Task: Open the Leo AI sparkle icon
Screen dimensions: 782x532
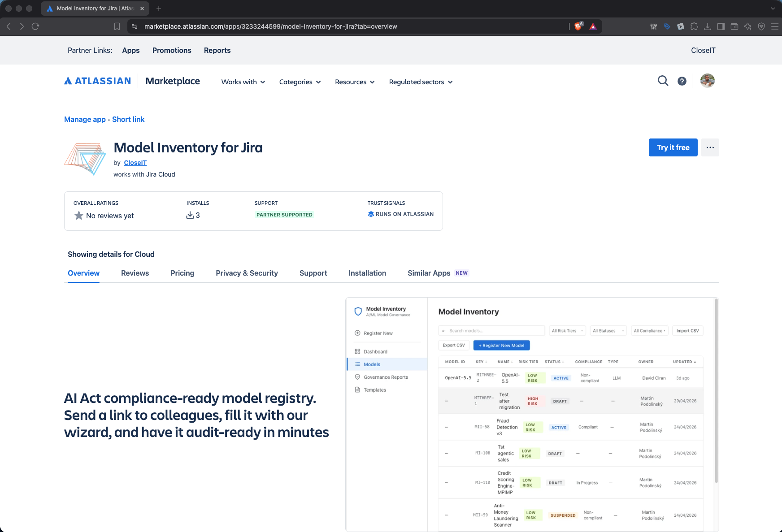Action: pyautogui.click(x=748, y=26)
